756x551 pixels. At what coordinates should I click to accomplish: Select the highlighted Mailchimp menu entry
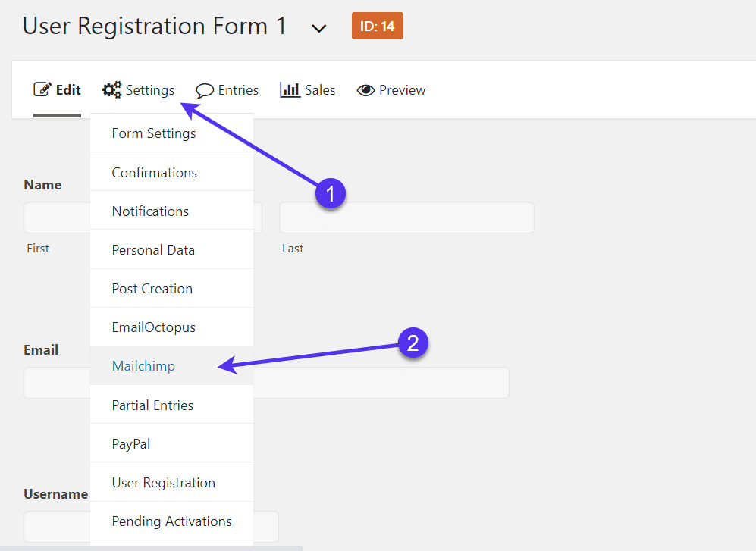(x=143, y=365)
